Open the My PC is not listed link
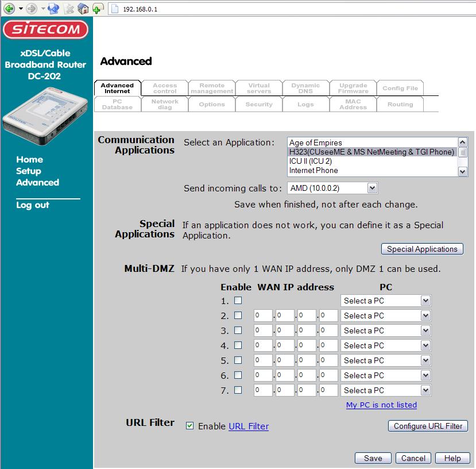 click(x=381, y=405)
